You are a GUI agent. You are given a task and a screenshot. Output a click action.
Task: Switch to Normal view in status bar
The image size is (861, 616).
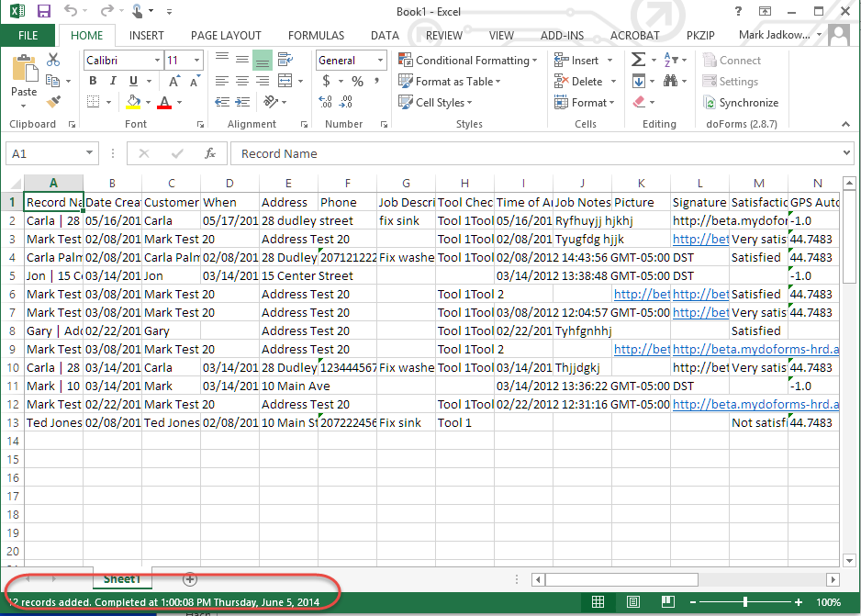point(598,602)
